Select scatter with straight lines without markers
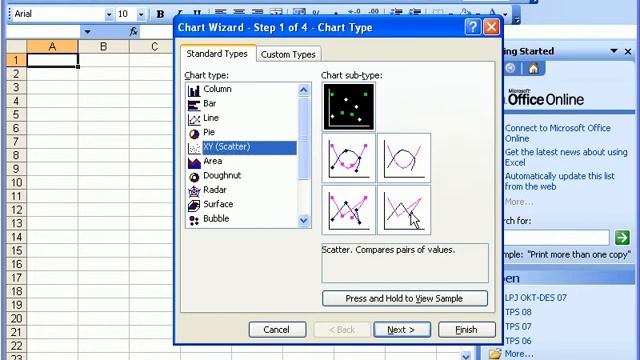This screenshot has width=640, height=360. click(404, 210)
